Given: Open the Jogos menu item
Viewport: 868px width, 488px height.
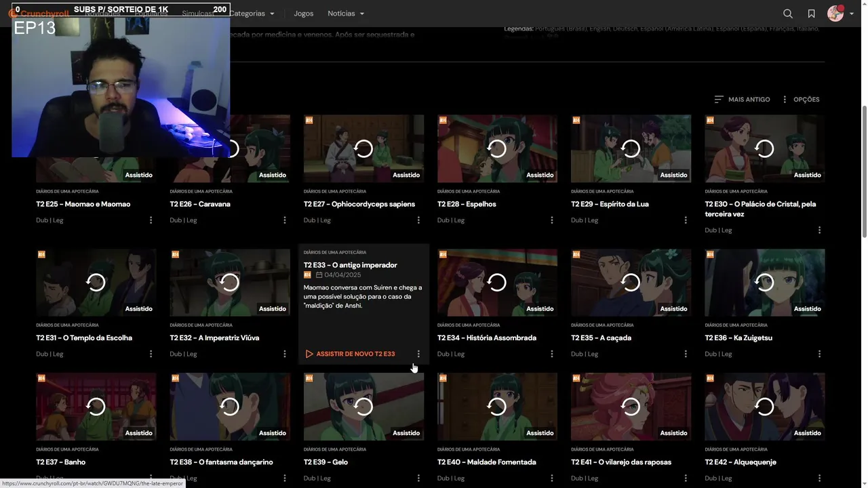Looking at the screenshot, I should (x=304, y=14).
